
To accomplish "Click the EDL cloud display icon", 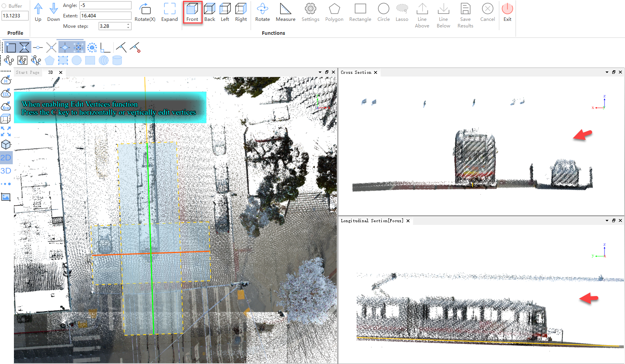I will pyautogui.click(x=6, y=93).
